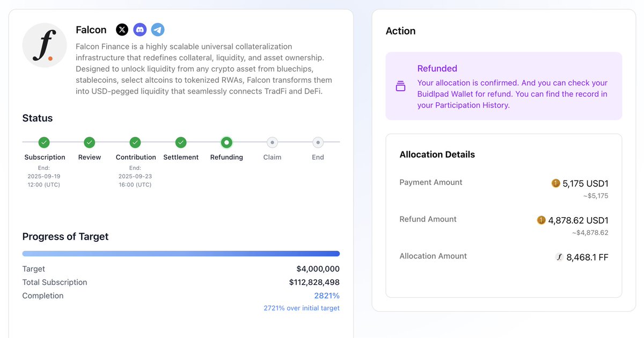Viewport: 644px width, 338px height.
Task: Click the 'Progress of Target' heading
Action: (65, 236)
